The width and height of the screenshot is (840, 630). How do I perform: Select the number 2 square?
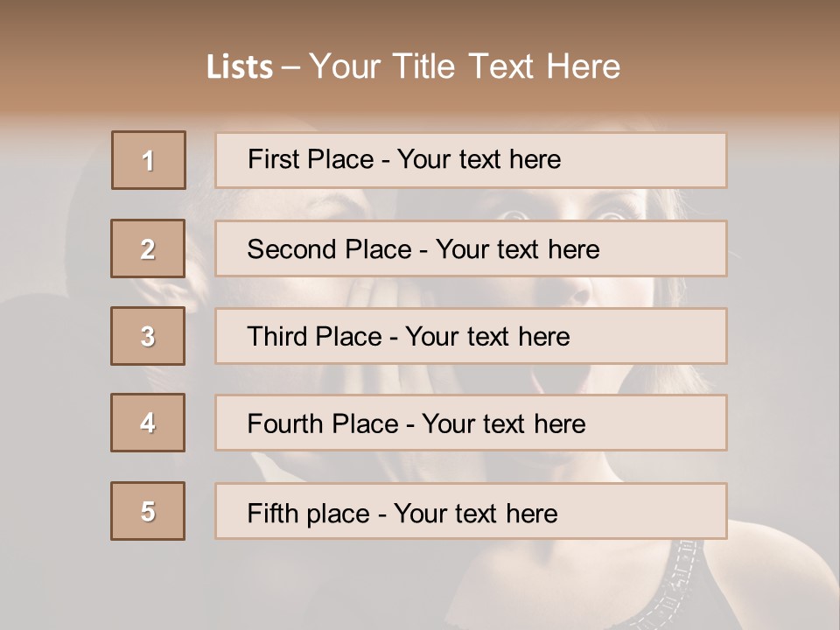click(x=148, y=248)
